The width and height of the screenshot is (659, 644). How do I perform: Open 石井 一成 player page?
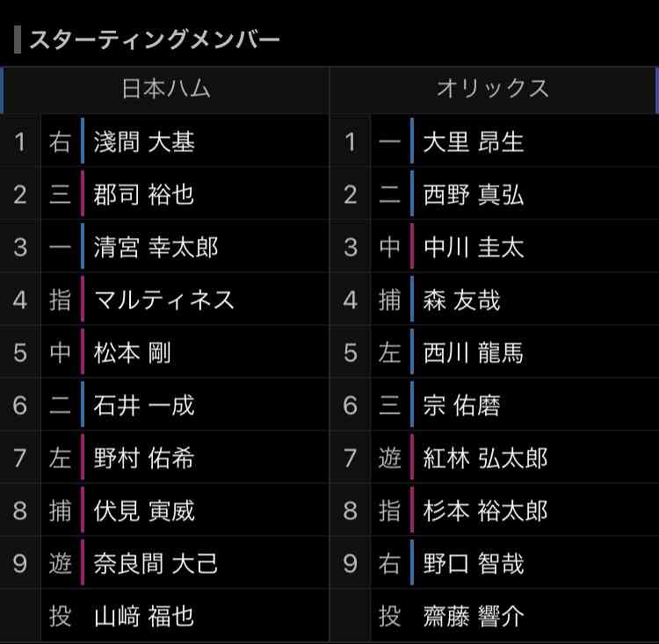tap(144, 405)
